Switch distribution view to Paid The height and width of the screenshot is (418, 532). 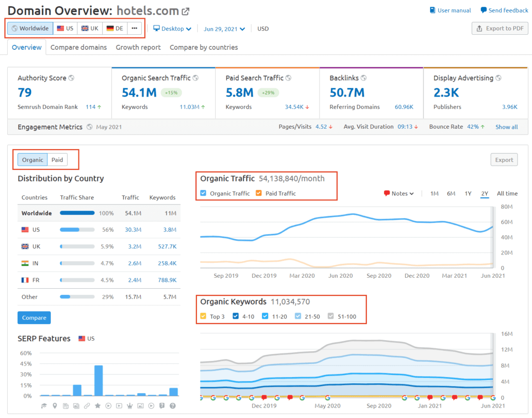point(57,160)
